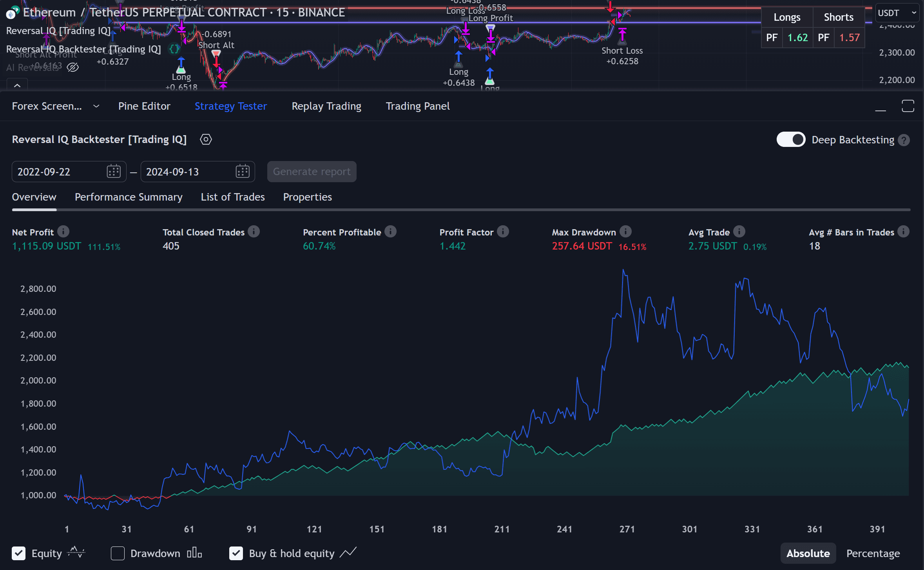Open Trading Panel tab
The width and height of the screenshot is (924, 570).
[418, 106]
